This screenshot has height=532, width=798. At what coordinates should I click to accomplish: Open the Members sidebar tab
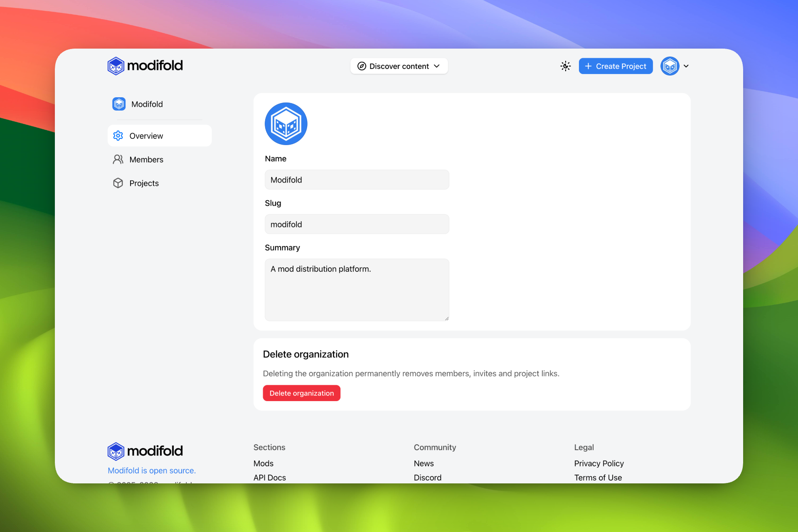click(x=146, y=160)
